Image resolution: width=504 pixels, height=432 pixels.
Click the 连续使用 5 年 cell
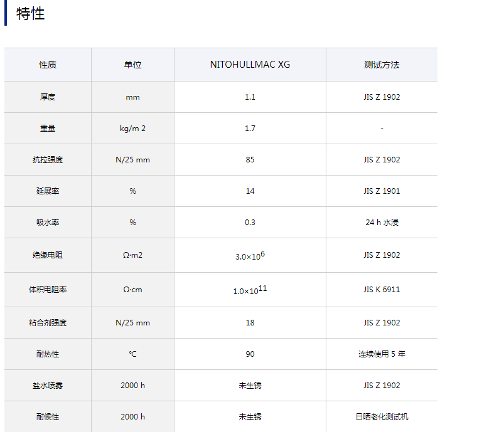pos(382,354)
